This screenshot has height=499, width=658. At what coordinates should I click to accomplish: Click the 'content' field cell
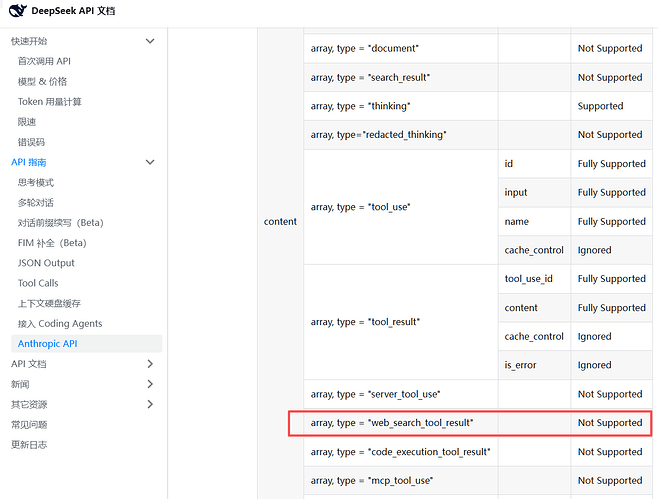(280, 221)
